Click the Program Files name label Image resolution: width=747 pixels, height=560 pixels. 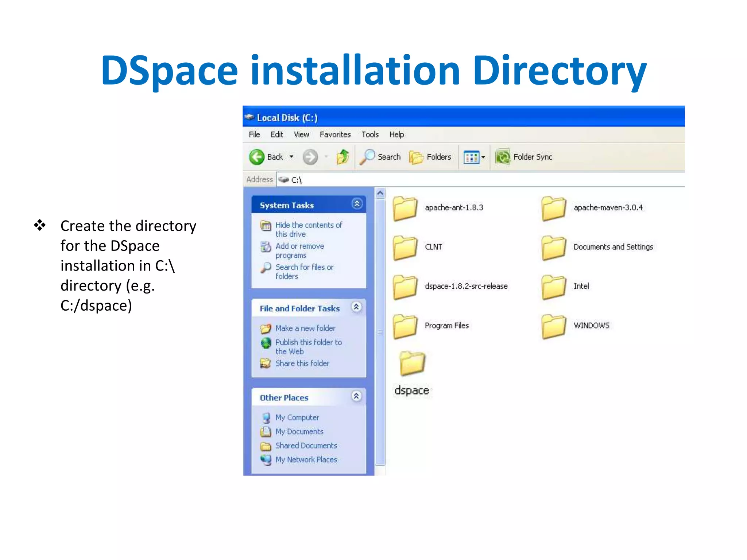pyautogui.click(x=447, y=326)
